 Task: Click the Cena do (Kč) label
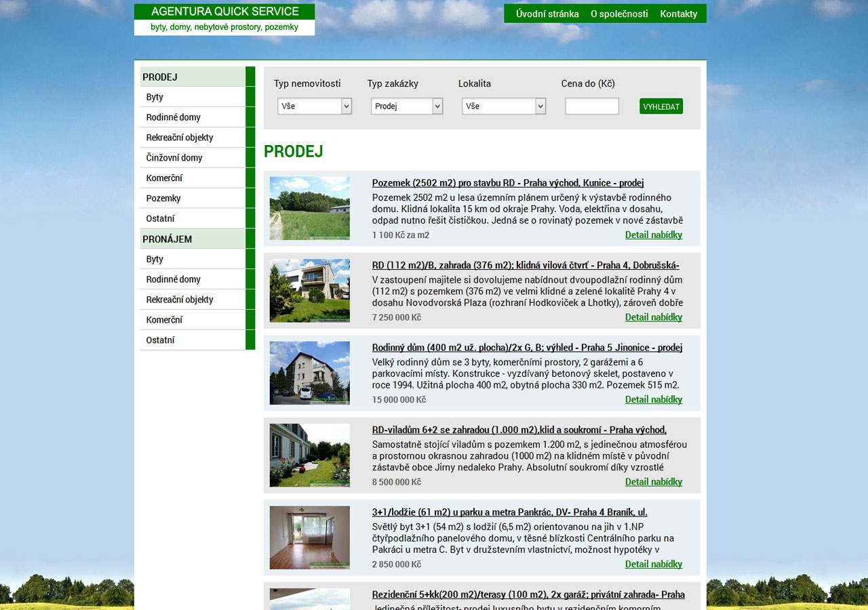[x=588, y=83]
